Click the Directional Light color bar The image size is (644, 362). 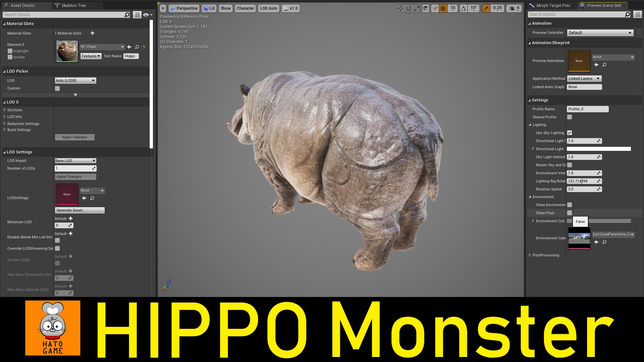[599, 149]
